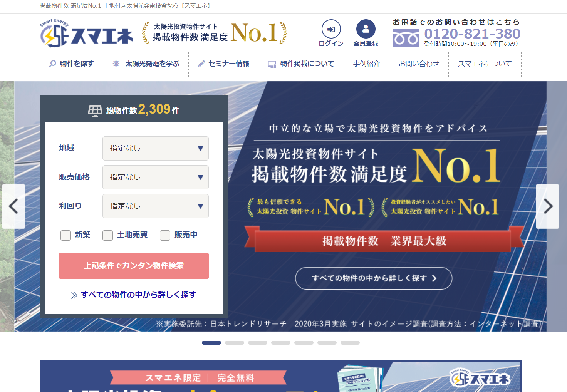Toggle the 土地売買 checkbox
This screenshot has width=567, height=392.
[107, 235]
